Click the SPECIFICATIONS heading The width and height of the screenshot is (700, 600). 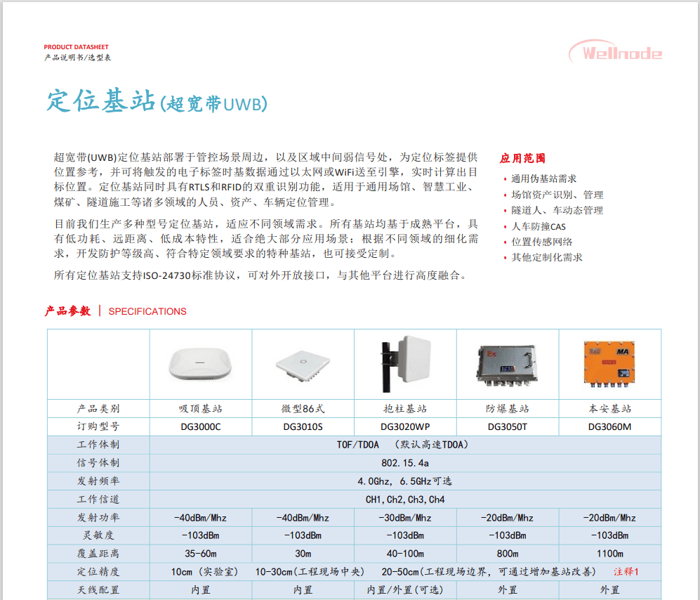coord(147,311)
